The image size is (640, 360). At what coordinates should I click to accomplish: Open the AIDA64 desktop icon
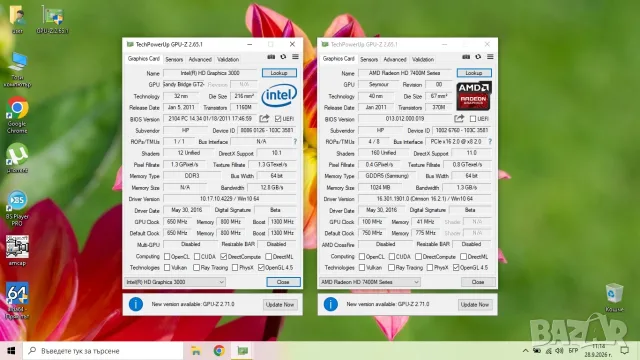pos(17,300)
